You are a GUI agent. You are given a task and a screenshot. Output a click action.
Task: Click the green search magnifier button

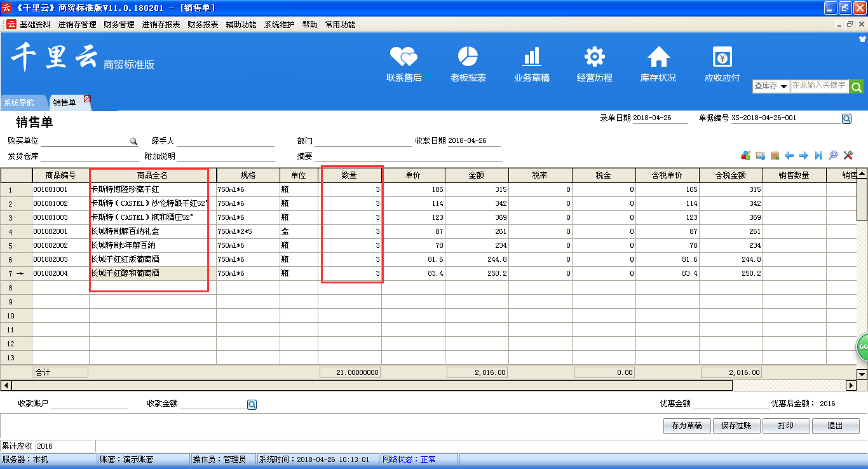[x=856, y=86]
